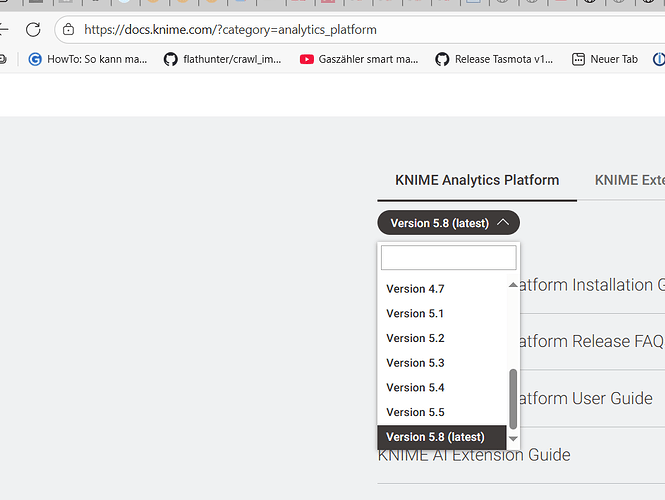Select Version 4.7 from the list
Screen dimensions: 665x500
click(x=415, y=289)
